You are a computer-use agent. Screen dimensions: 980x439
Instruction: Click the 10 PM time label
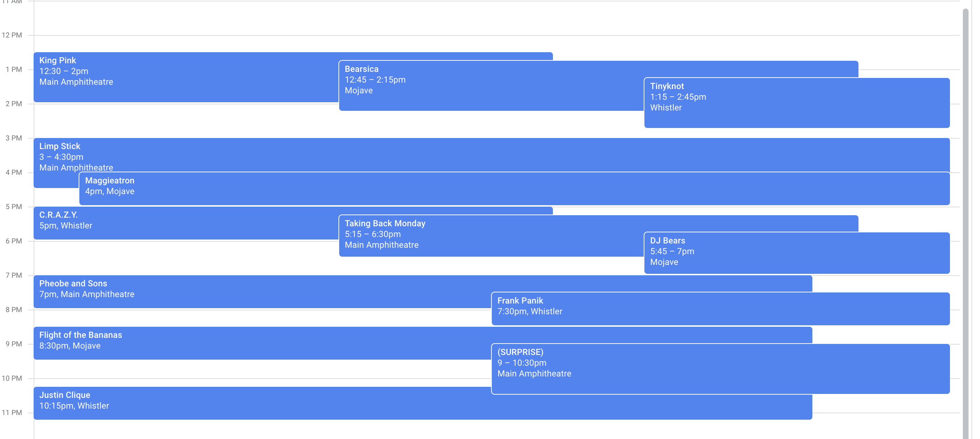[12, 378]
